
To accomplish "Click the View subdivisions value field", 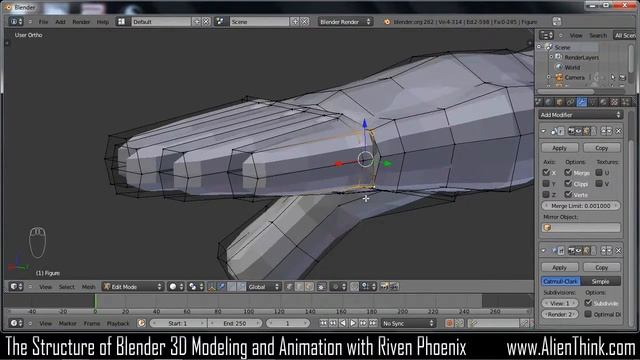I will (560, 303).
